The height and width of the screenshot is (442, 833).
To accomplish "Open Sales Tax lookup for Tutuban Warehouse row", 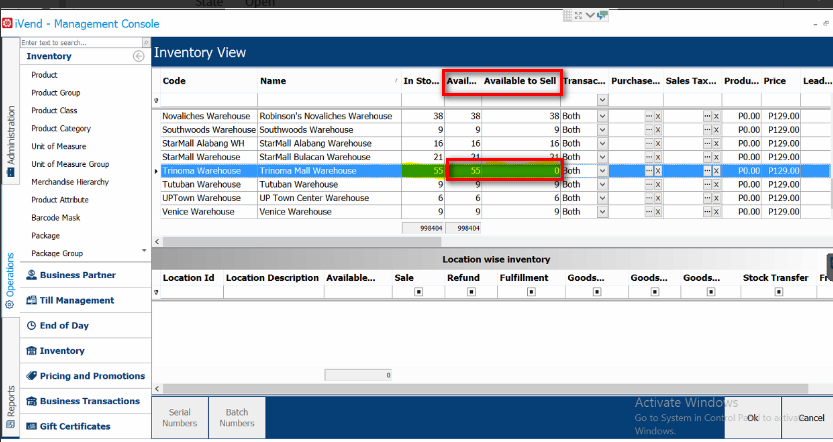I will pos(707,184).
